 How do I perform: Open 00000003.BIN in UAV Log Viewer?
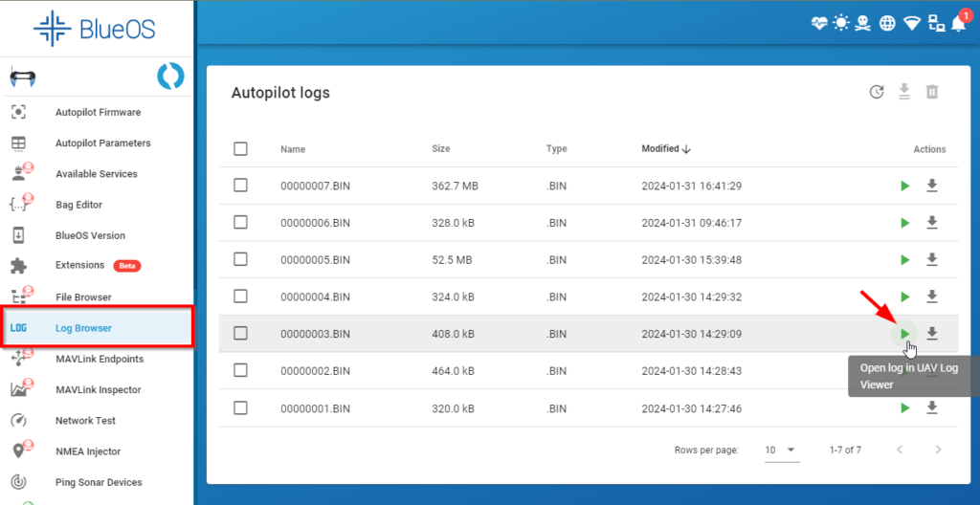pos(904,334)
